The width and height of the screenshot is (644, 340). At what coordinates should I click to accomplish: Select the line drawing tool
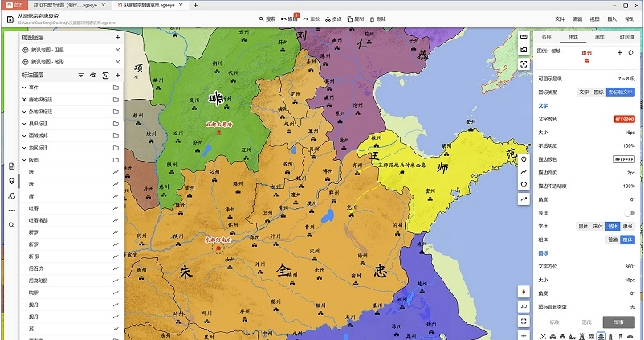pyautogui.click(x=524, y=172)
